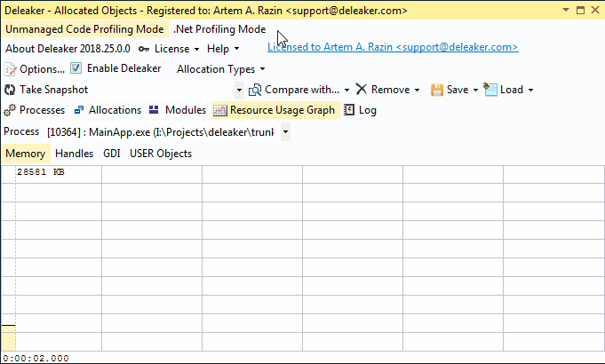Open About Deleaker 2018.25.0.0
The image size is (605, 364).
[68, 49]
